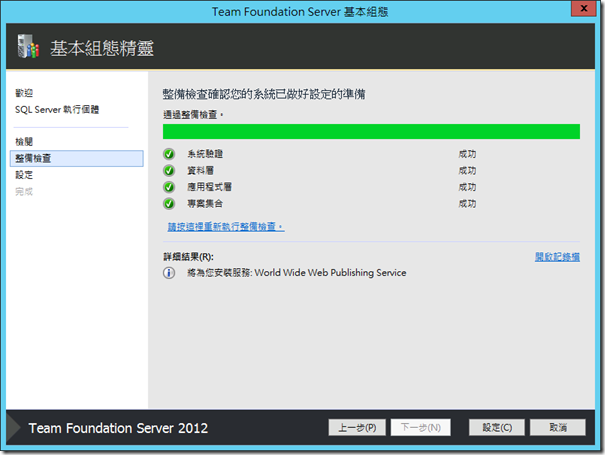The height and width of the screenshot is (455, 605).
Task: Click the green check icon beside 專案集合
Action: point(169,204)
